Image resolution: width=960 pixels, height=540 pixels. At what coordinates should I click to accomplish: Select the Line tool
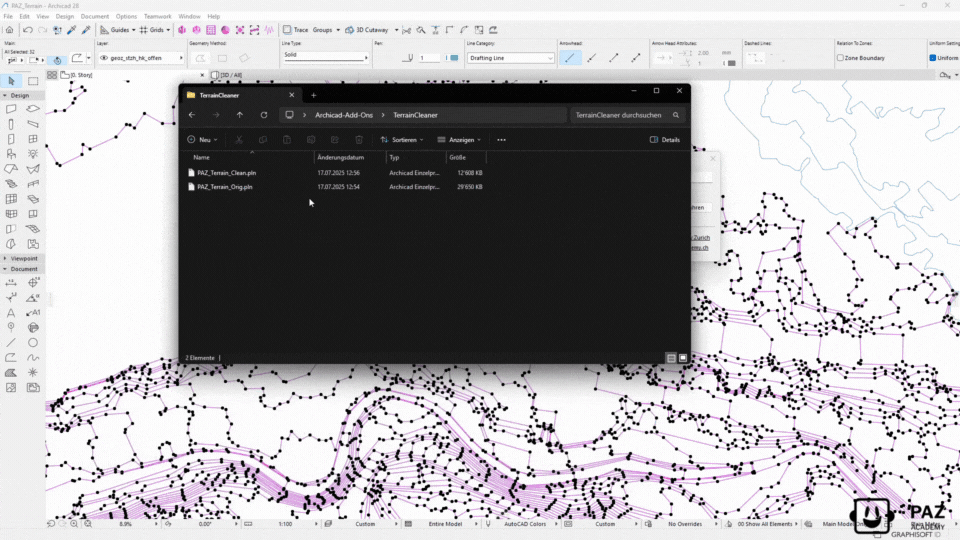pyautogui.click(x=11, y=343)
